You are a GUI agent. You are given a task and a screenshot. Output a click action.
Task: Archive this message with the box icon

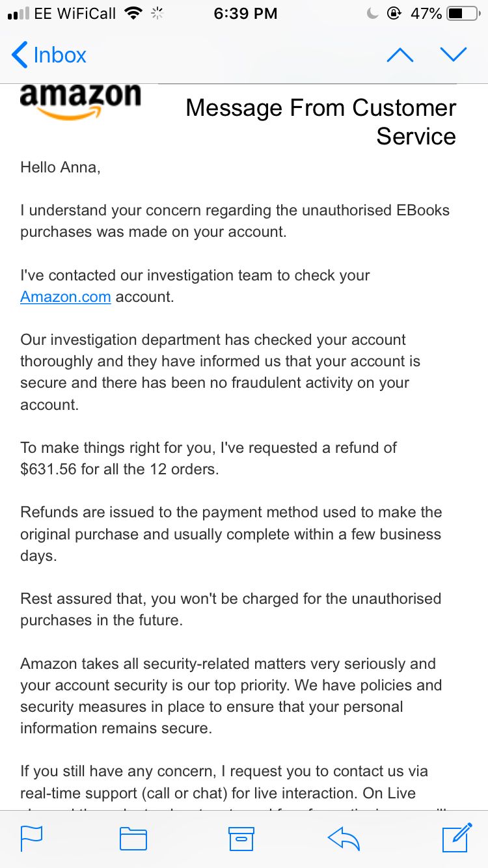[241, 839]
